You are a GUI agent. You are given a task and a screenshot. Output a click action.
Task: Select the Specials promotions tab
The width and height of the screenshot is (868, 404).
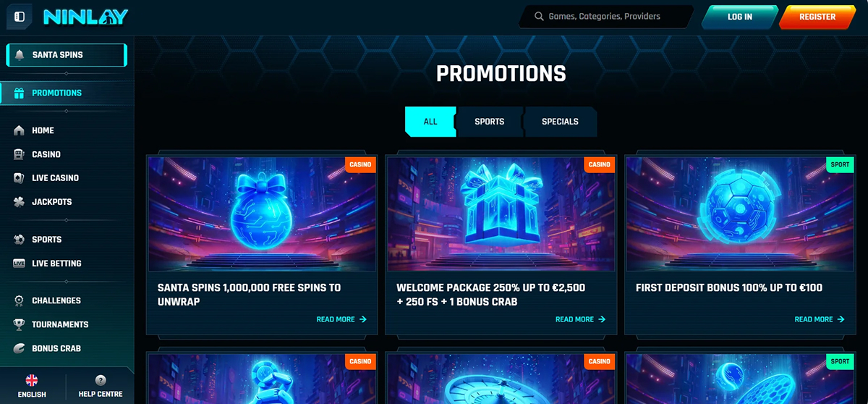click(561, 122)
